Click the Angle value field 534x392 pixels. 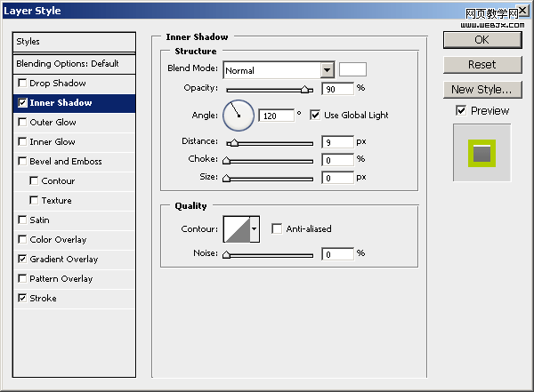coord(277,116)
